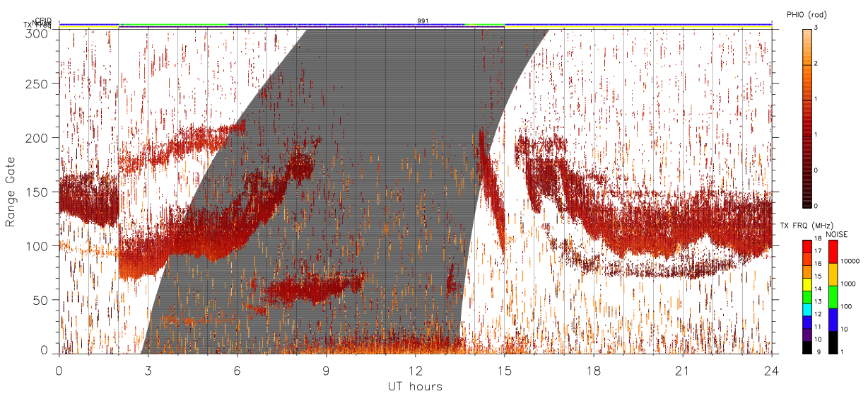The width and height of the screenshot is (868, 401).
Task: Click the PHI0 color bar top label '3'
Action: pyautogui.click(x=816, y=28)
